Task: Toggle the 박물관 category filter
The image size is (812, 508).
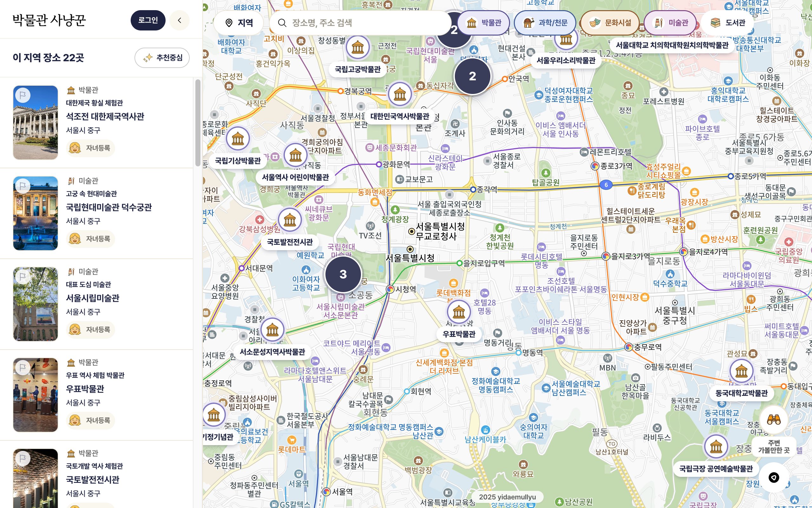Action: point(483,23)
